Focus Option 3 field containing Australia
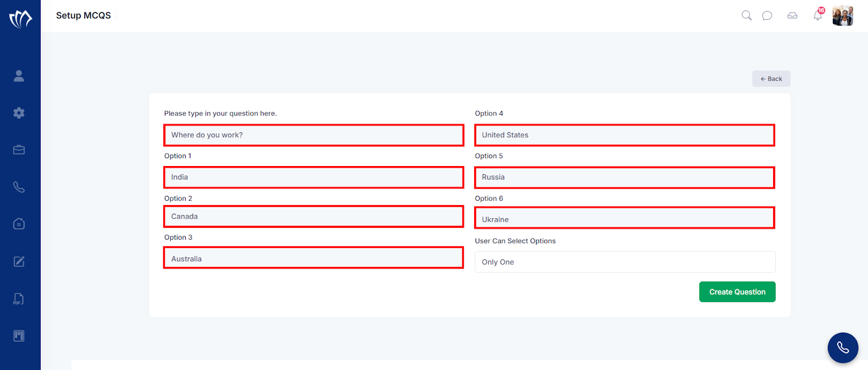The height and width of the screenshot is (370, 868). [x=314, y=258]
